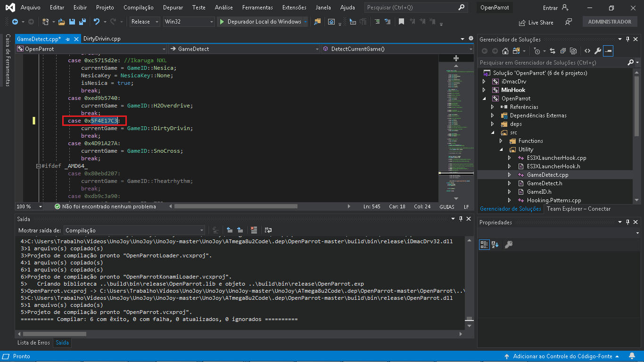Open the Release configuration dropdown
Viewport: 644px width, 362px height.
145,22
